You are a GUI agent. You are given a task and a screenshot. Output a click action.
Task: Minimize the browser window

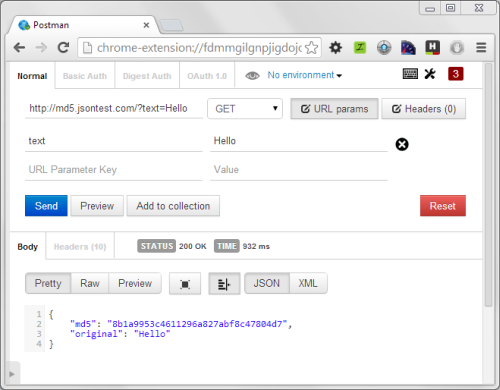click(x=430, y=8)
